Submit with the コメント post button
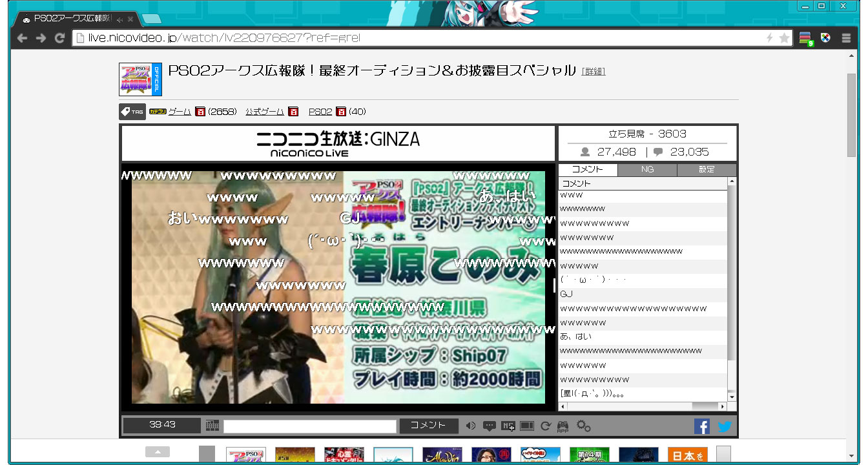 pos(429,426)
